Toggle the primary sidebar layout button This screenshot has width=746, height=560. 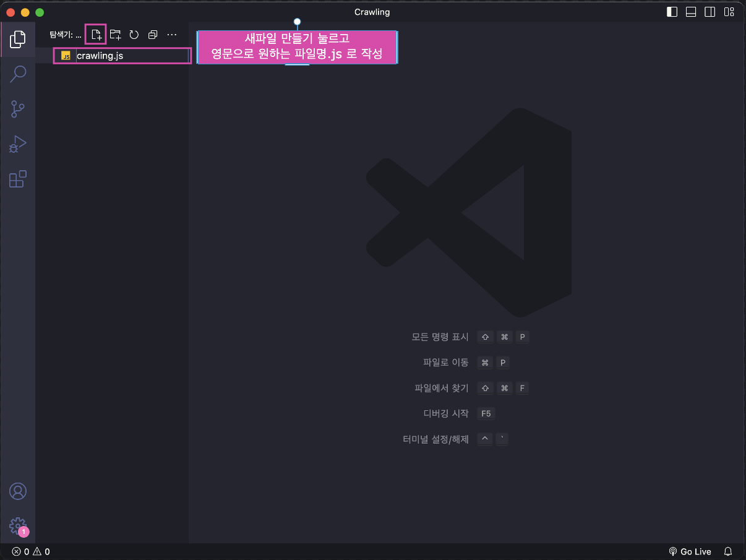click(x=672, y=12)
